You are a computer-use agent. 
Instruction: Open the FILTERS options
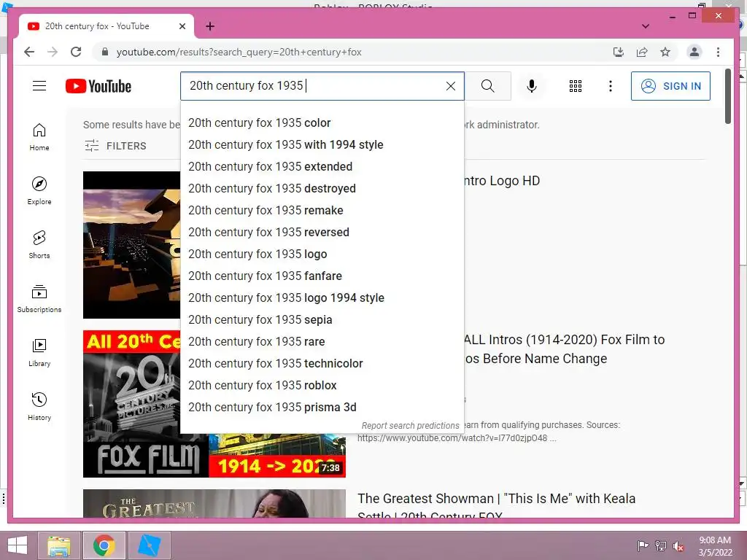point(115,146)
